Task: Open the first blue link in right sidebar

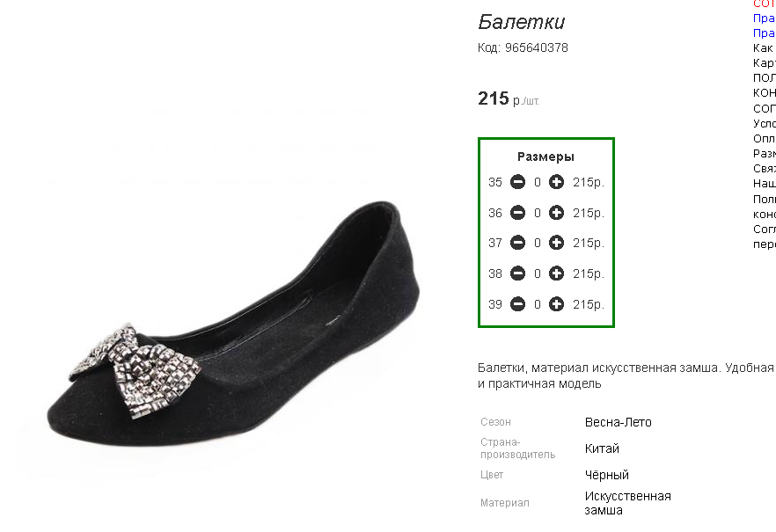Action: tap(764, 18)
